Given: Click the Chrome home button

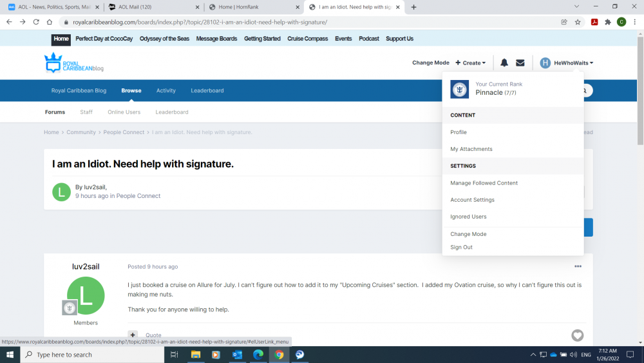Looking at the screenshot, I should coord(50,22).
